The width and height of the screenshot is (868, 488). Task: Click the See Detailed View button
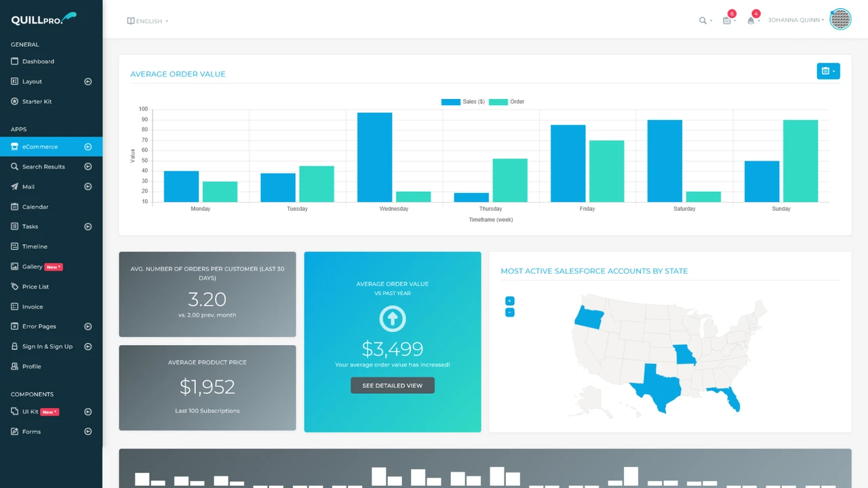[393, 386]
